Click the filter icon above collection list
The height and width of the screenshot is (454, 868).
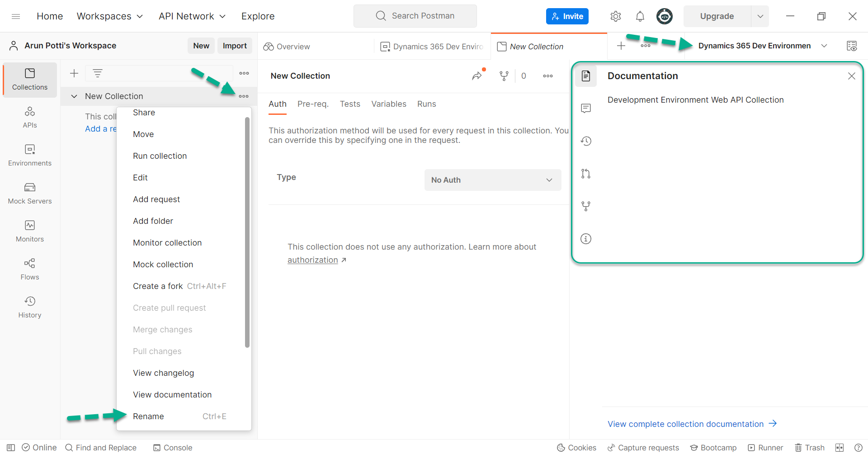(98, 73)
